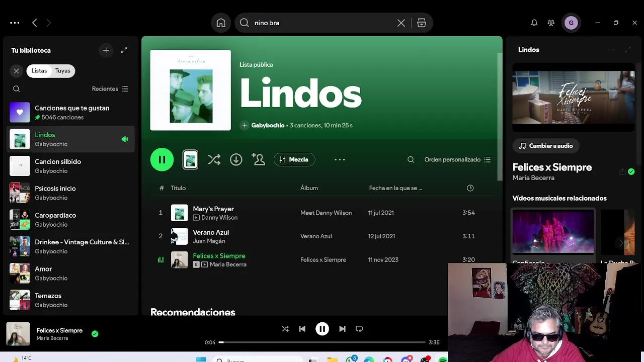Image resolution: width=644 pixels, height=362 pixels.
Task: Open more options for Lindos playlist
Action: (x=340, y=159)
